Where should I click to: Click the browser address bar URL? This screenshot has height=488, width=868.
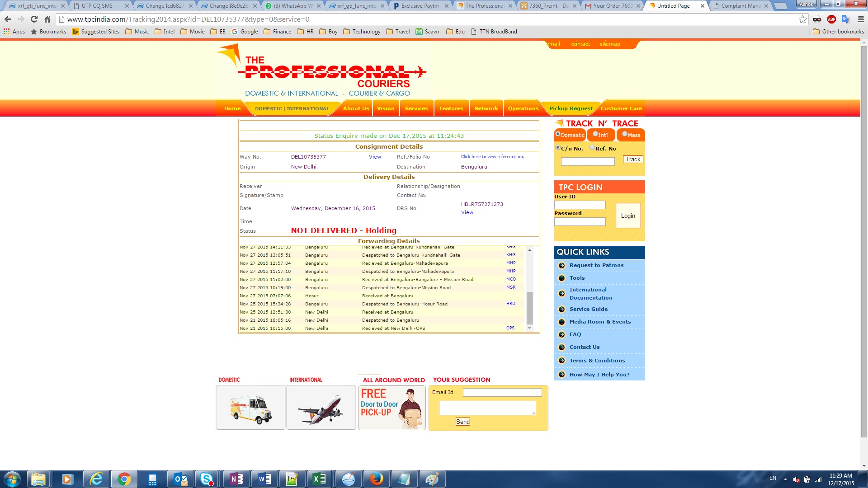188,19
